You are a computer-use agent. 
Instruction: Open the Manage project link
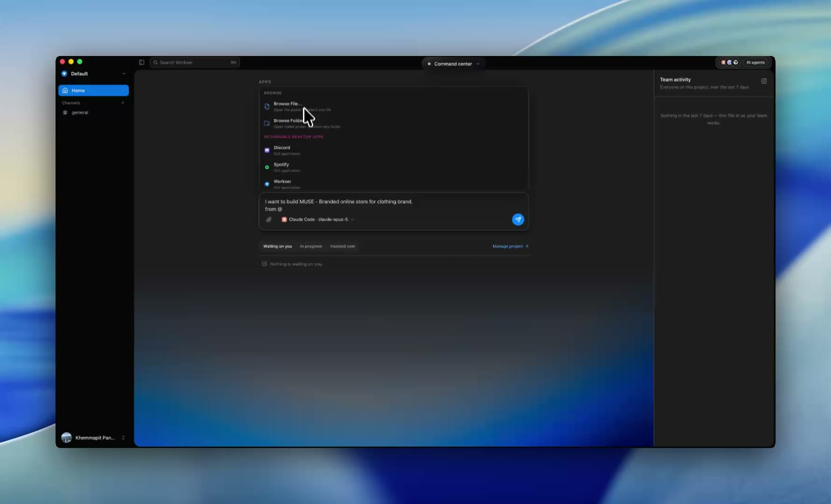[x=510, y=246]
